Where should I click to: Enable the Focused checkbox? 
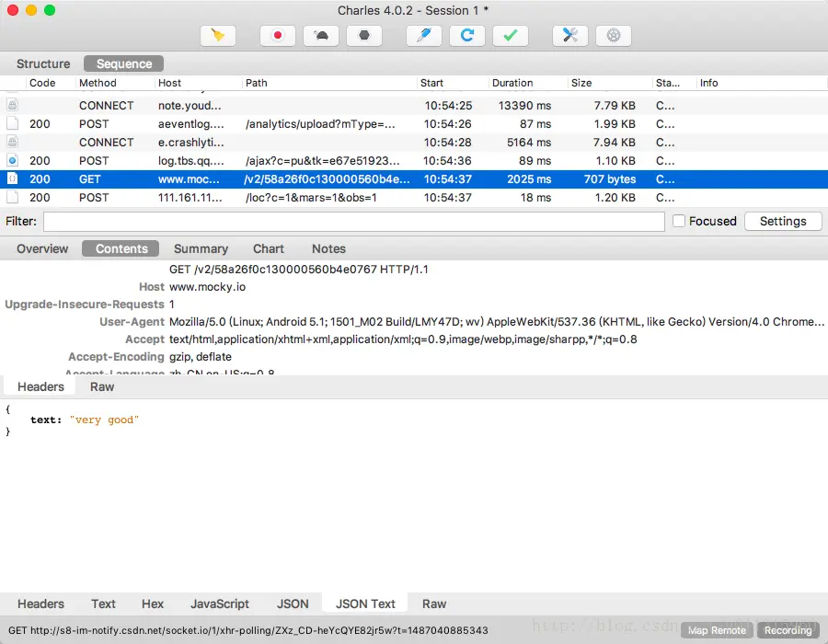(679, 221)
